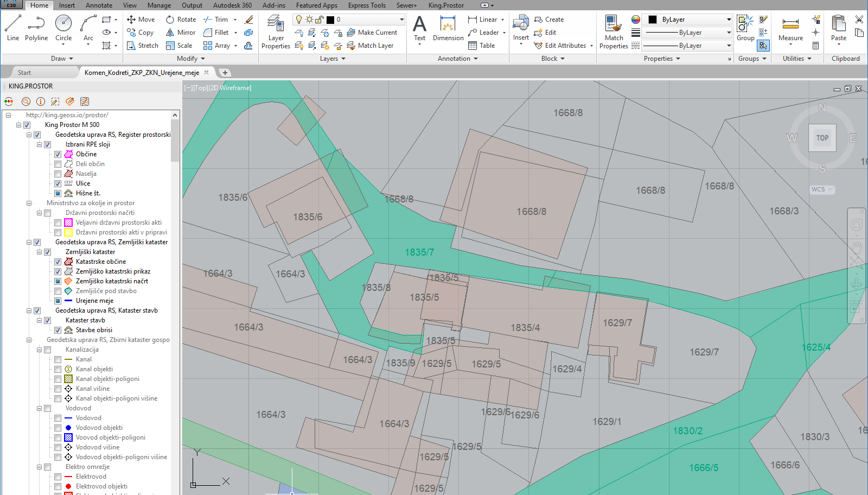Screen dimensions: 868x495
Task: Uncheck the Občine layer checkbox
Action: tap(58, 154)
